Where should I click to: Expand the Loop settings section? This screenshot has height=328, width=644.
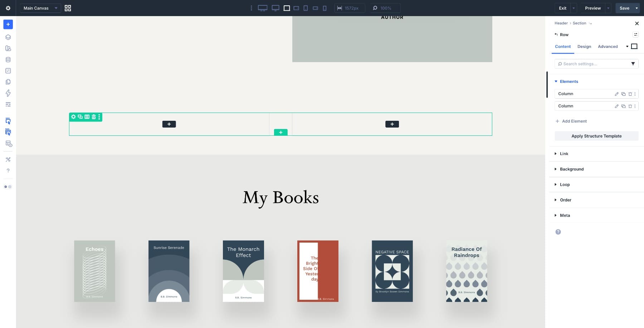565,184
